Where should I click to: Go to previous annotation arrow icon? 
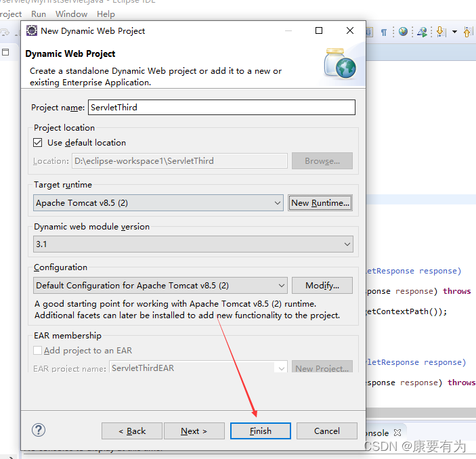tap(467, 32)
